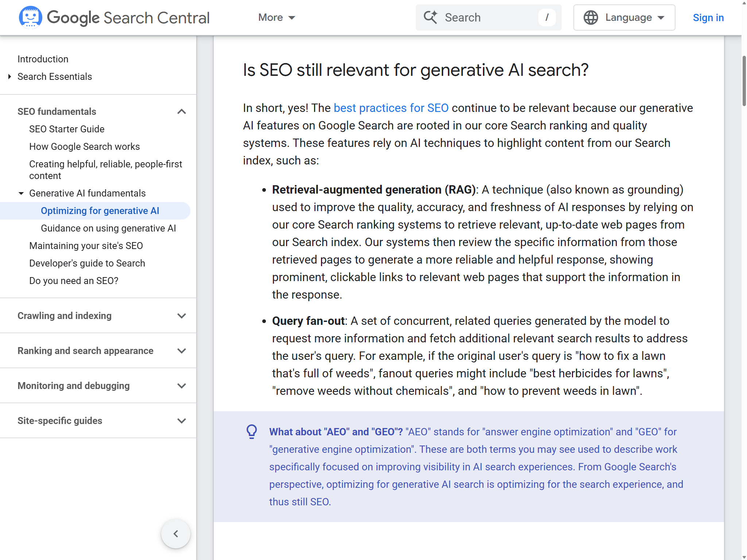Image resolution: width=747 pixels, height=560 pixels.
Task: Select the Query fan-out term
Action: (308, 321)
